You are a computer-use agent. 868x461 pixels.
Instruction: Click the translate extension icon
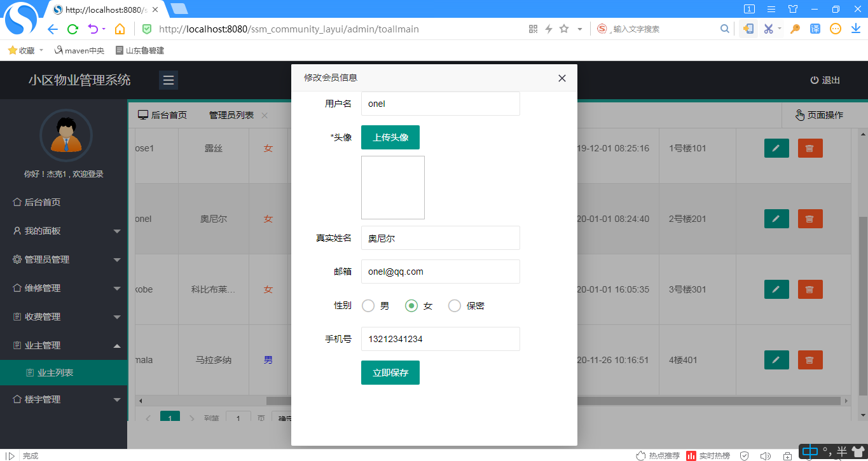tap(815, 29)
